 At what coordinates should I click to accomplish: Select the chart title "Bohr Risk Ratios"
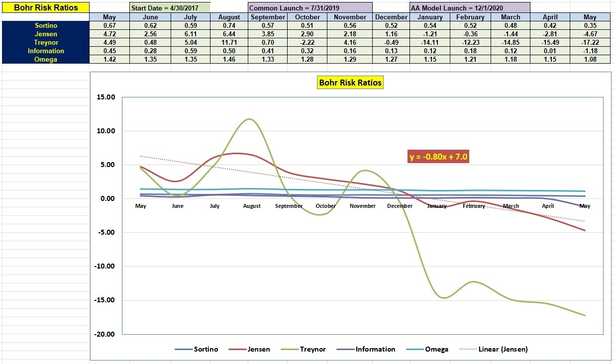(350, 83)
